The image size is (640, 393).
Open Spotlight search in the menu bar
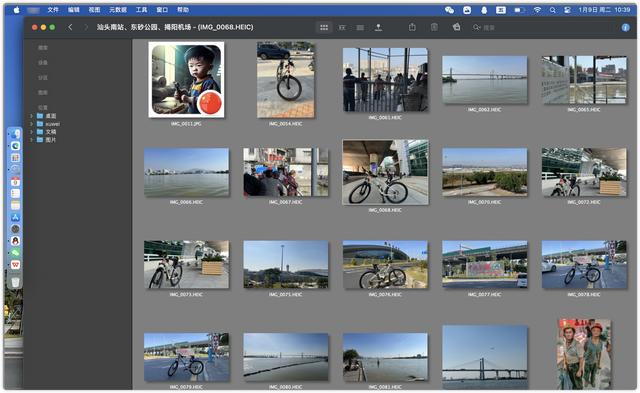click(x=552, y=10)
